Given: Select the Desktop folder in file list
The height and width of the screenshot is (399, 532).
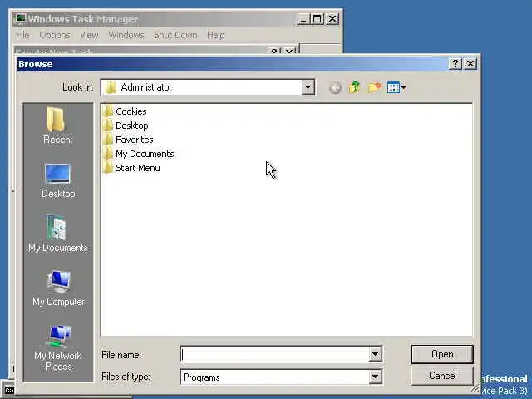Looking at the screenshot, I should 126,126.
